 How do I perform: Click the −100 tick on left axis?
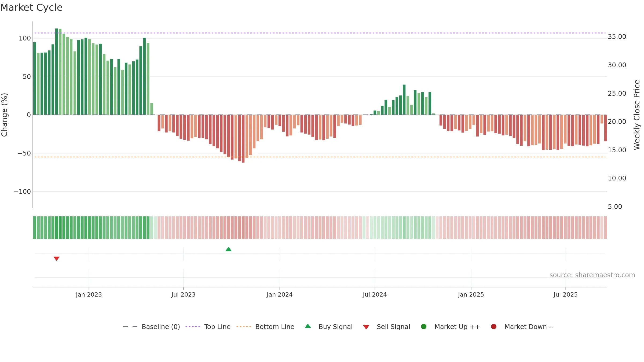[x=22, y=192]
